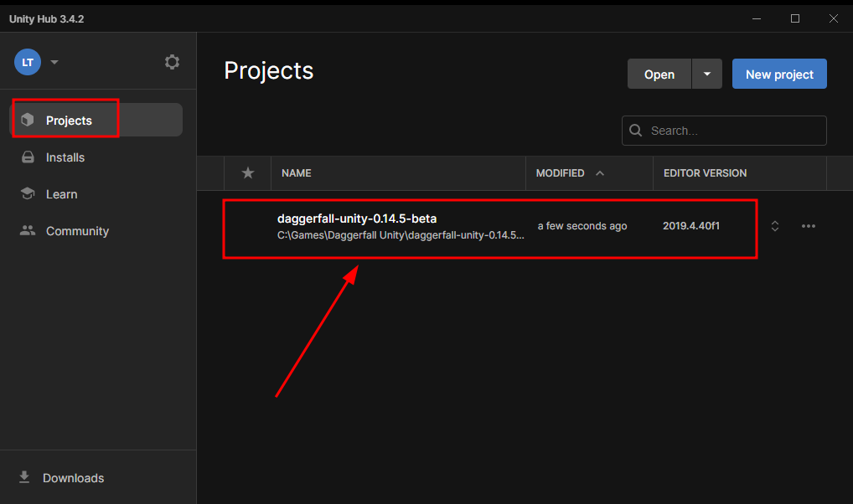Minimize the Unity Hub window
This screenshot has height=504, width=853.
757,18
